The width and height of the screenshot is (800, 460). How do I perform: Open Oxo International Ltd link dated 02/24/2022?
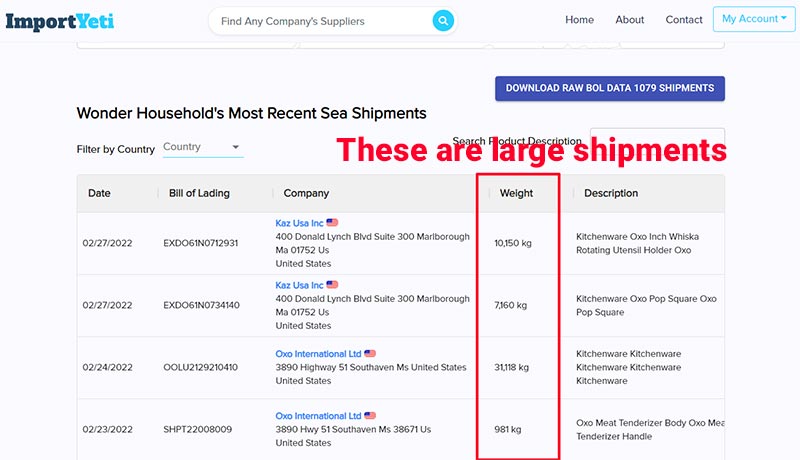click(x=318, y=353)
